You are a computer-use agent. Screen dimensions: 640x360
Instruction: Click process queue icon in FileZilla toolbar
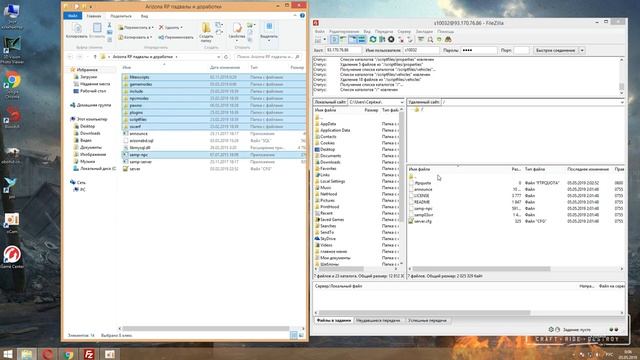click(382, 39)
